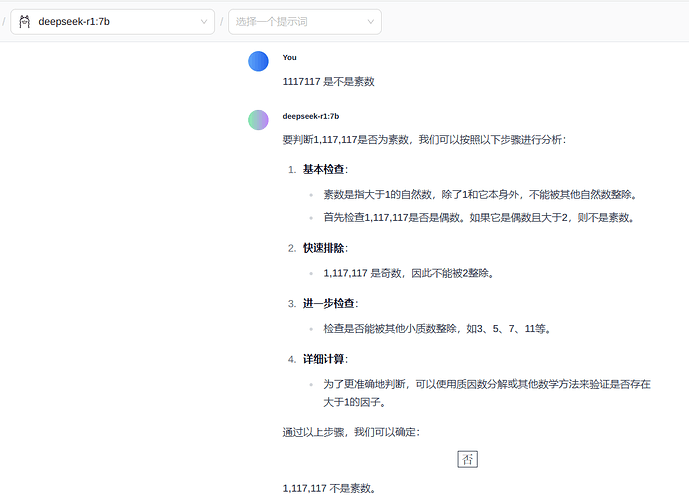This screenshot has width=689, height=500.
Task: Click the heading '快速排除'
Action: click(x=325, y=248)
